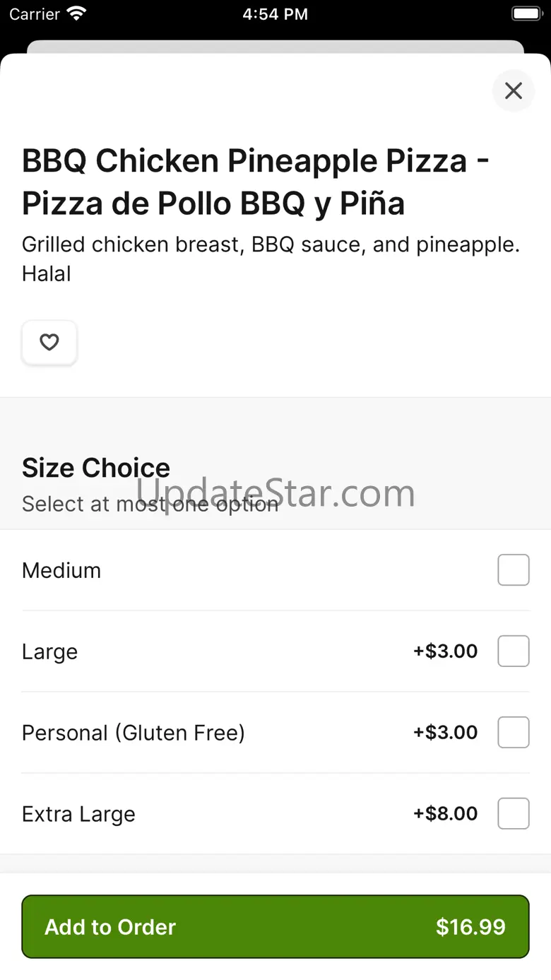Click the grilled chicken description text
The image size is (551, 980).
tap(271, 259)
